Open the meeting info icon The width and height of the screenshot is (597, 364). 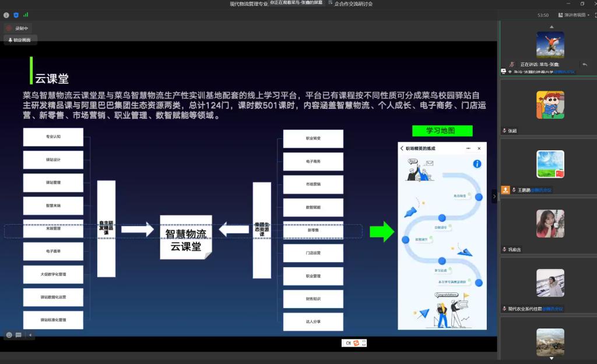coord(6,15)
